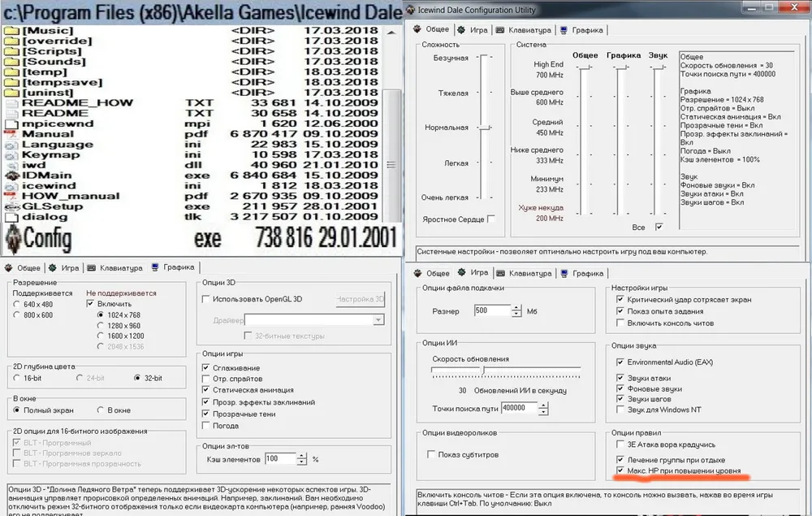Increase Размер swap file value
812x516 pixels.
pos(516,308)
